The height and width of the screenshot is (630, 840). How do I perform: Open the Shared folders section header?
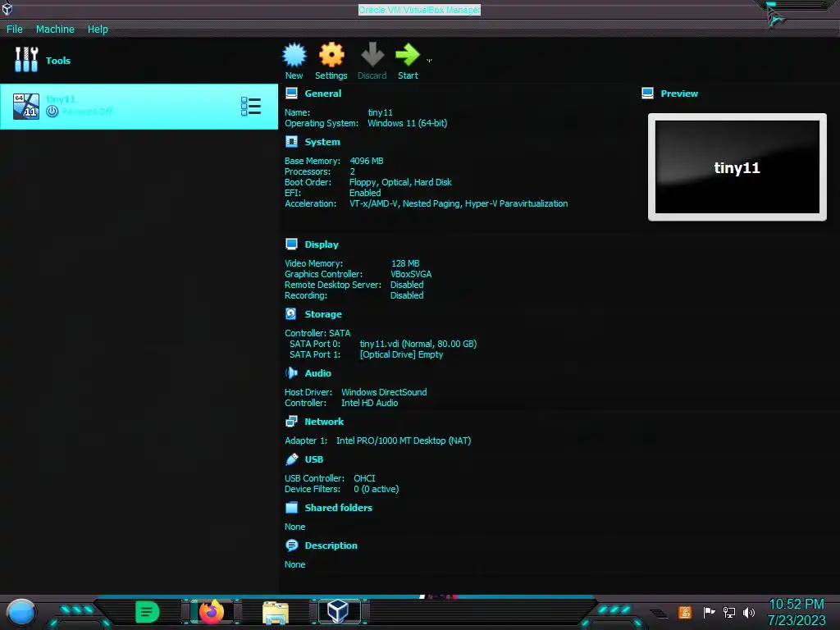pyautogui.click(x=338, y=507)
